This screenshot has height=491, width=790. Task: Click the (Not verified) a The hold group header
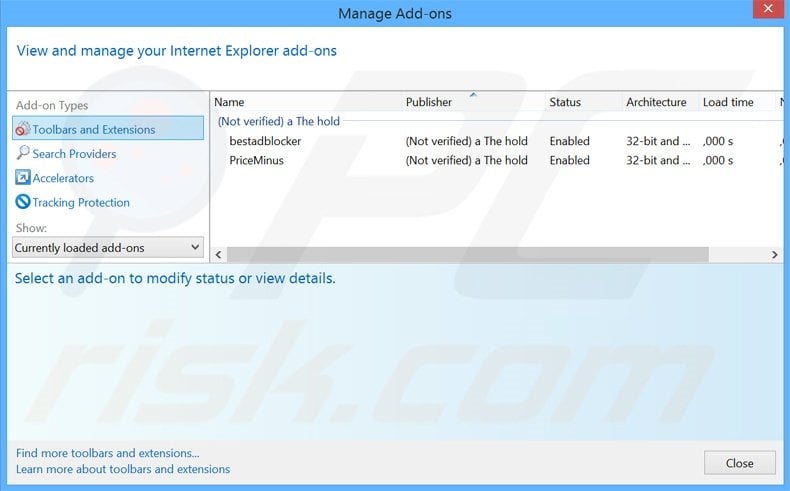point(279,121)
